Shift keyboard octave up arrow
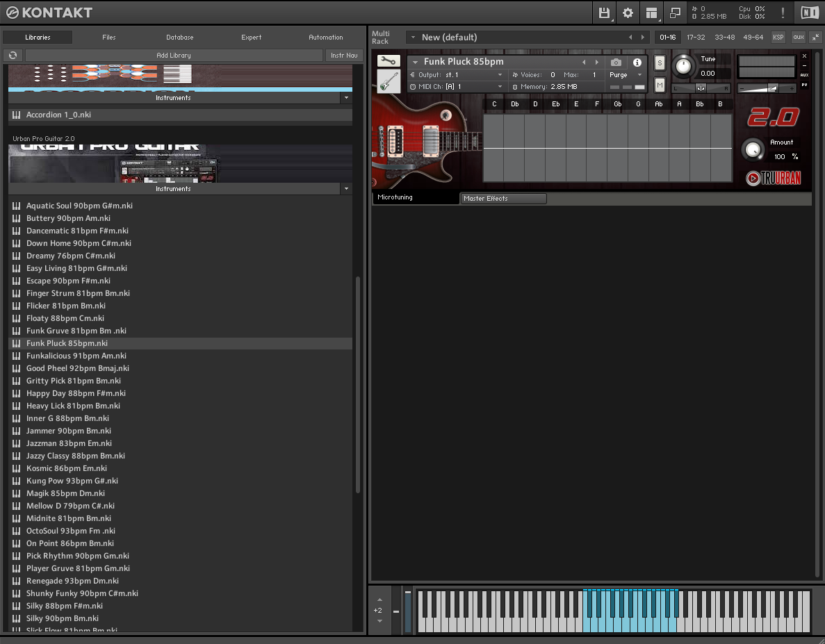 380,600
